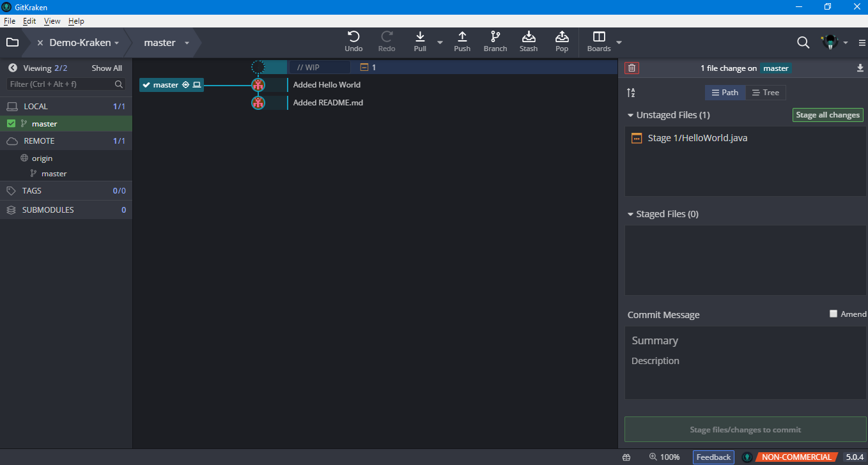The width and height of the screenshot is (868, 465).
Task: Click the 100% zoom control
Action: coord(664,457)
